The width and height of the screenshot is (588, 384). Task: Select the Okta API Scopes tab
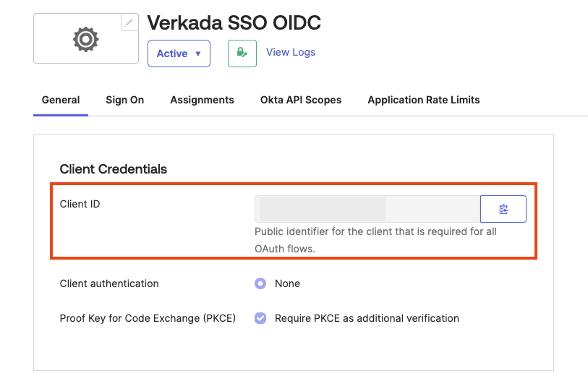[x=301, y=100]
